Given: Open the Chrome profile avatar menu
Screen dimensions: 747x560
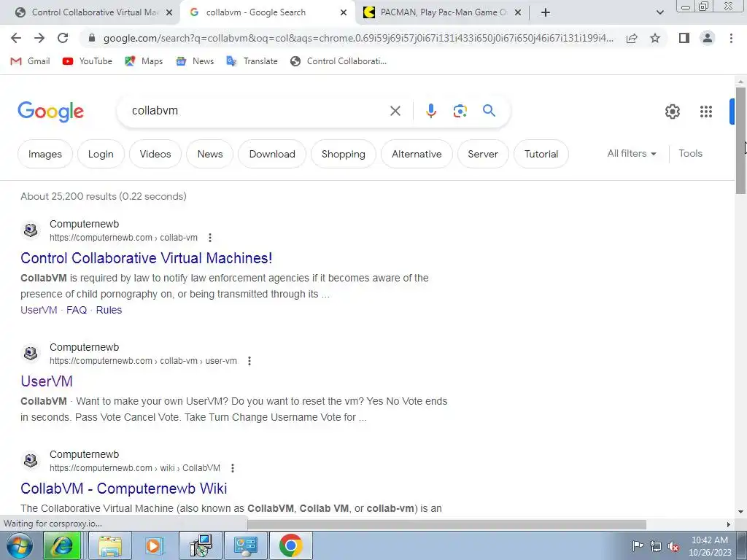Looking at the screenshot, I should pos(708,38).
